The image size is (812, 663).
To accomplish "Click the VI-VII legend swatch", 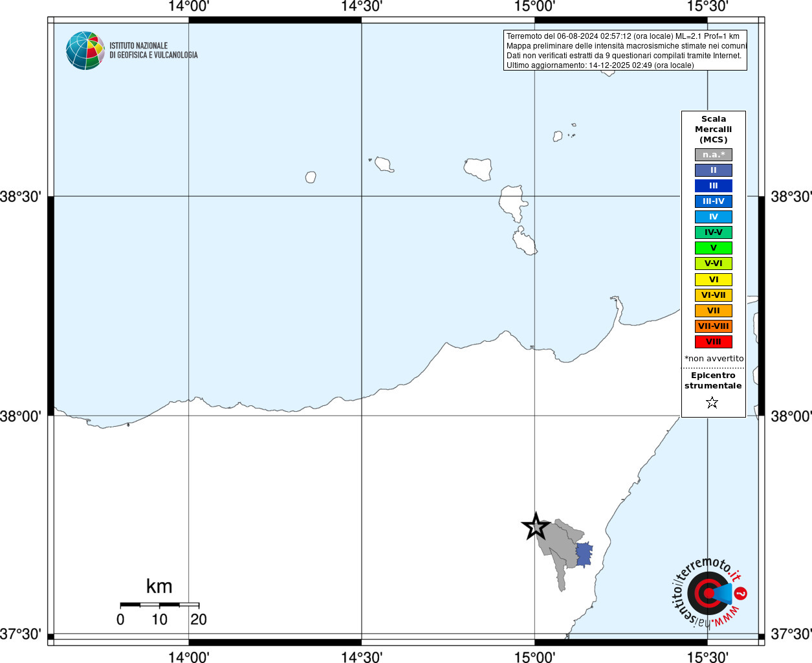I will point(714,295).
